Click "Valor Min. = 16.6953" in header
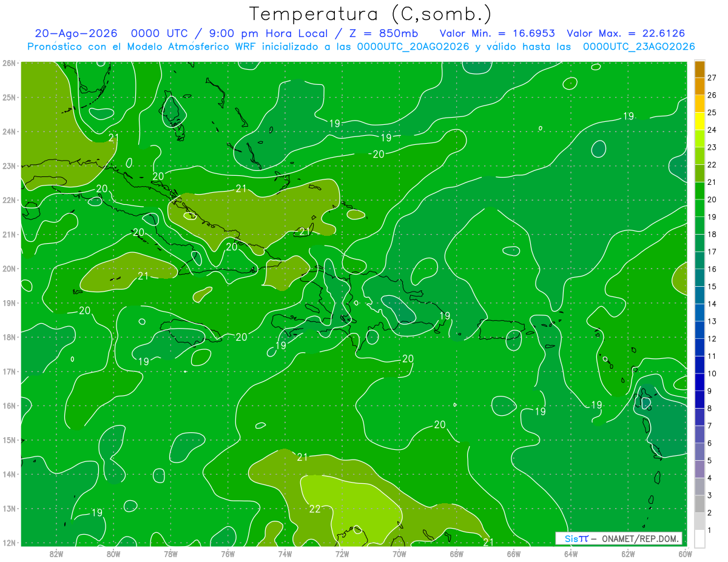Viewport: 728px width, 562px height. point(497,33)
